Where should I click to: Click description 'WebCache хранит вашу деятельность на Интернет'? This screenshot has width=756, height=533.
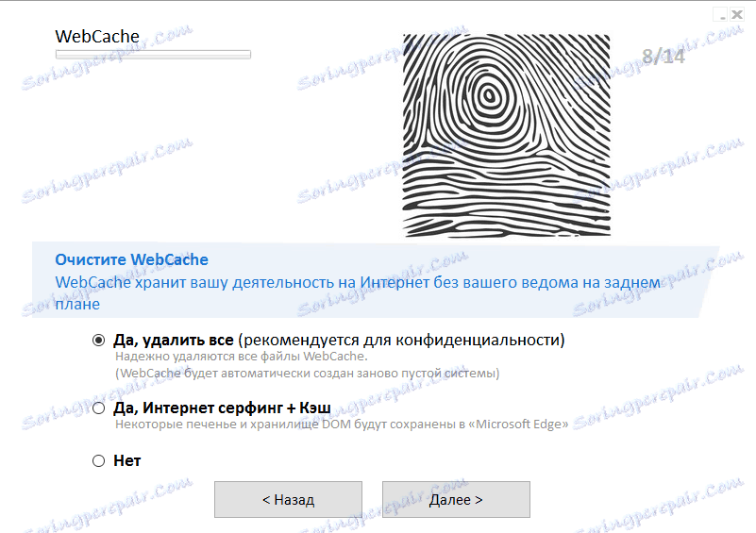pos(358,293)
